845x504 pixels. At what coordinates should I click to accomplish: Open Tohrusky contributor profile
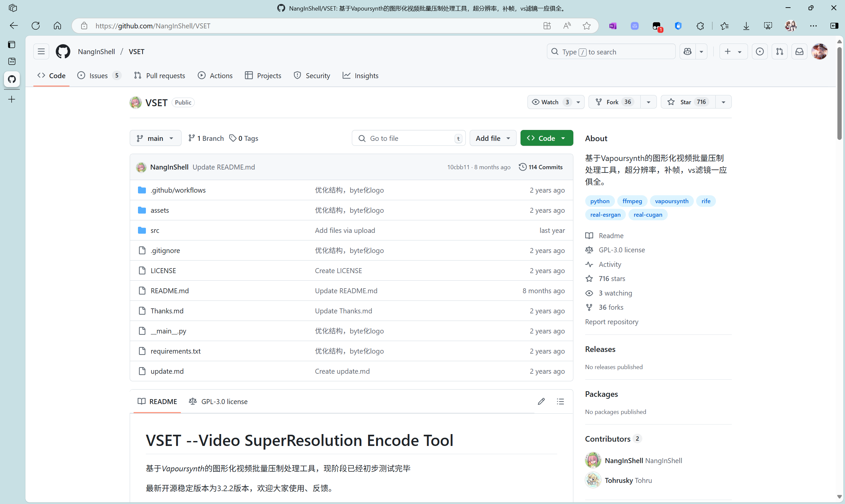click(618, 480)
